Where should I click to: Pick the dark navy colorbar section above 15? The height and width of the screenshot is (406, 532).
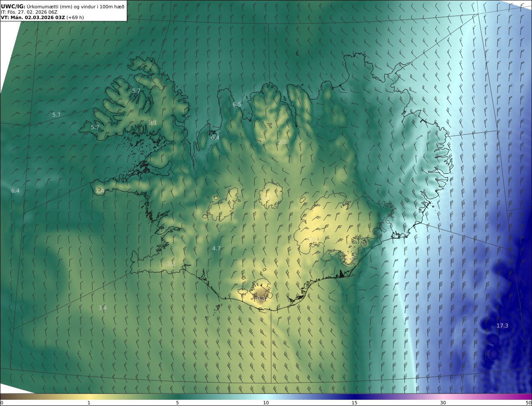pyautogui.click(x=355, y=396)
